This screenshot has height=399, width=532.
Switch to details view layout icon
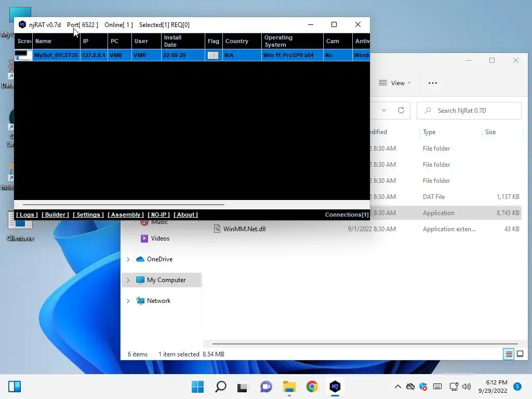509,354
